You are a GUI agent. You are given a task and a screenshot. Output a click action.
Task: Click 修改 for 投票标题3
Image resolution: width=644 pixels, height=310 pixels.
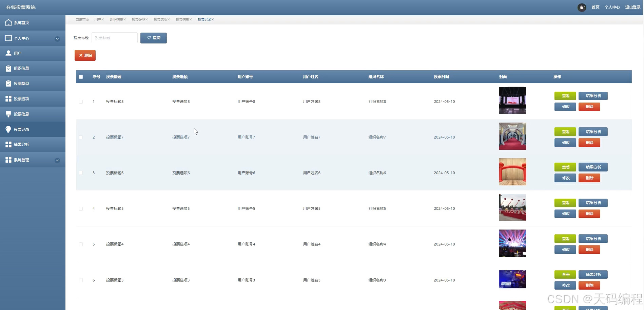pos(565,285)
